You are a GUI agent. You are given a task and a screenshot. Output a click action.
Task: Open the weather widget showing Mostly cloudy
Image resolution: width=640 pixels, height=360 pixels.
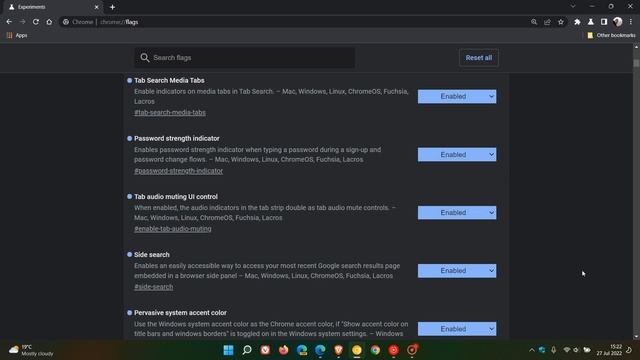point(31,350)
